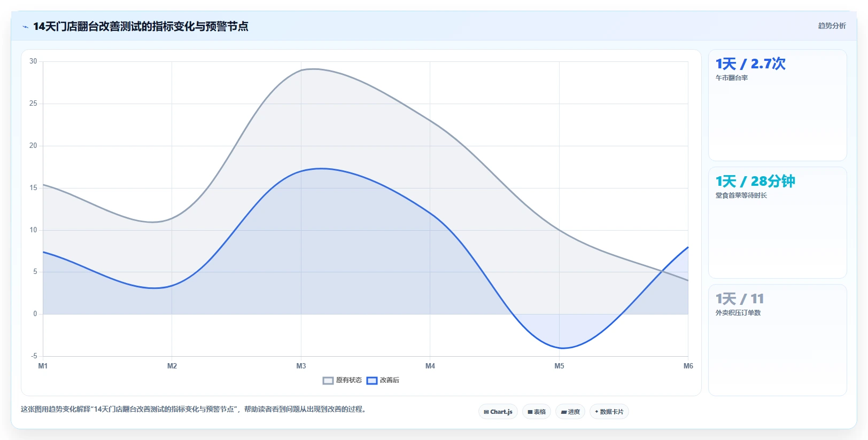Click the chart title 14天门店翻台改善测试
868x440 pixels.
pyautogui.click(x=141, y=26)
